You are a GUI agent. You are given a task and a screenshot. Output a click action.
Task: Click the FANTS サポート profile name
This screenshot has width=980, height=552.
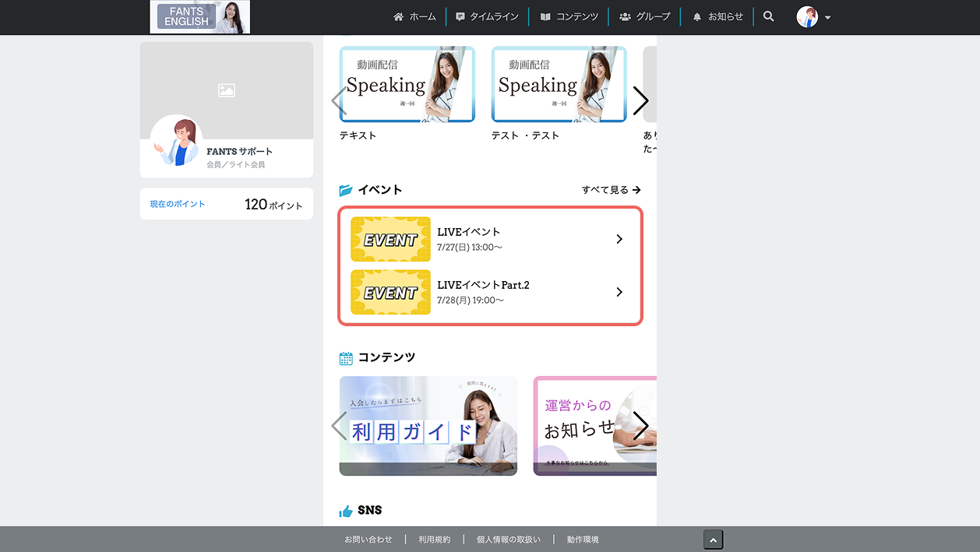(240, 151)
